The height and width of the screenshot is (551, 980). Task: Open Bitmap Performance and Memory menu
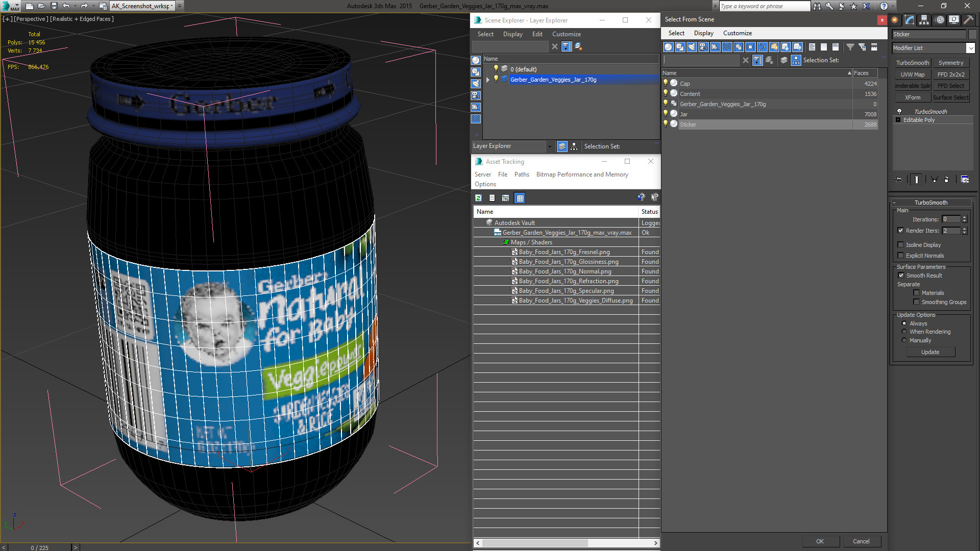582,174
